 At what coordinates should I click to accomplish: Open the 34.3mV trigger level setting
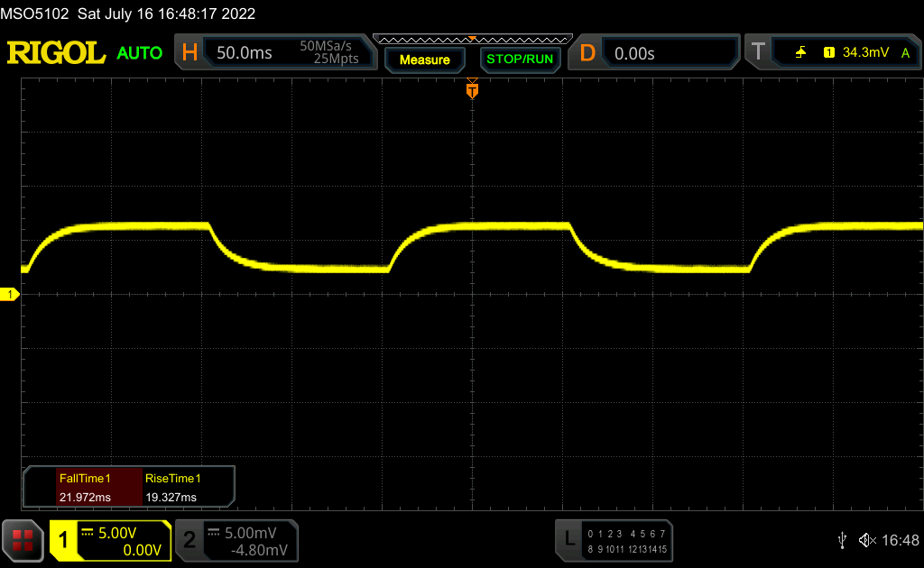864,53
